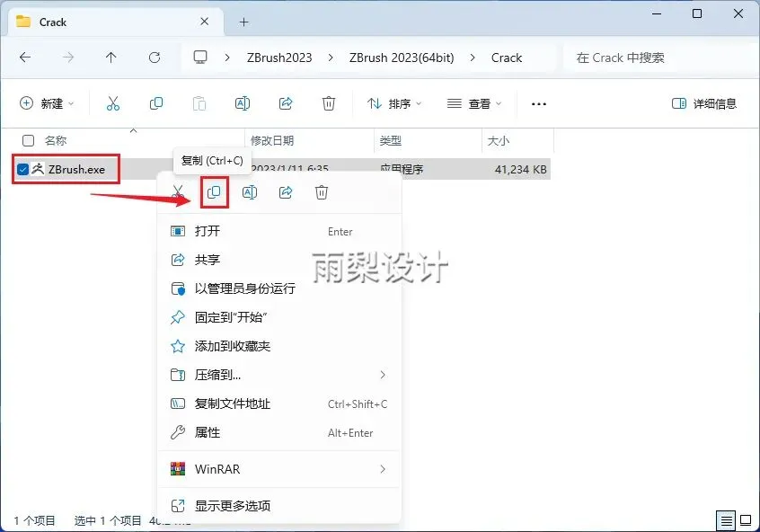Click the Delete trash icon in the top toolbar
Image resolution: width=760 pixels, height=532 pixels.
[329, 103]
